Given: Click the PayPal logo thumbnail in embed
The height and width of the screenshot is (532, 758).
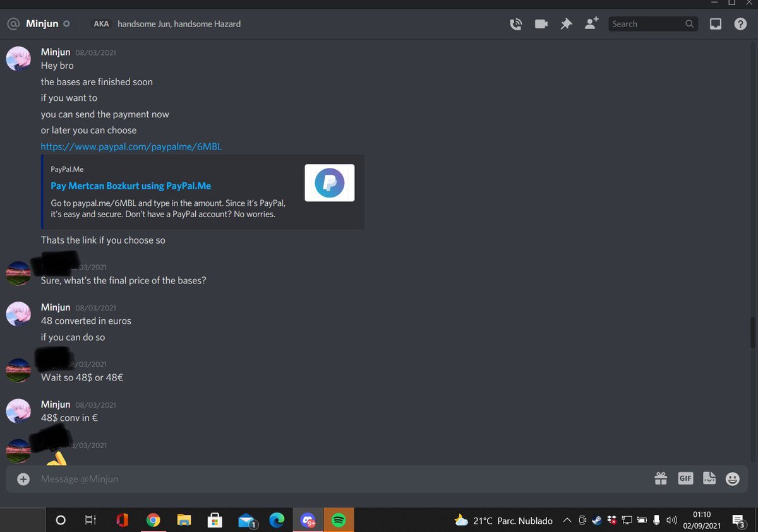Looking at the screenshot, I should pos(329,182).
